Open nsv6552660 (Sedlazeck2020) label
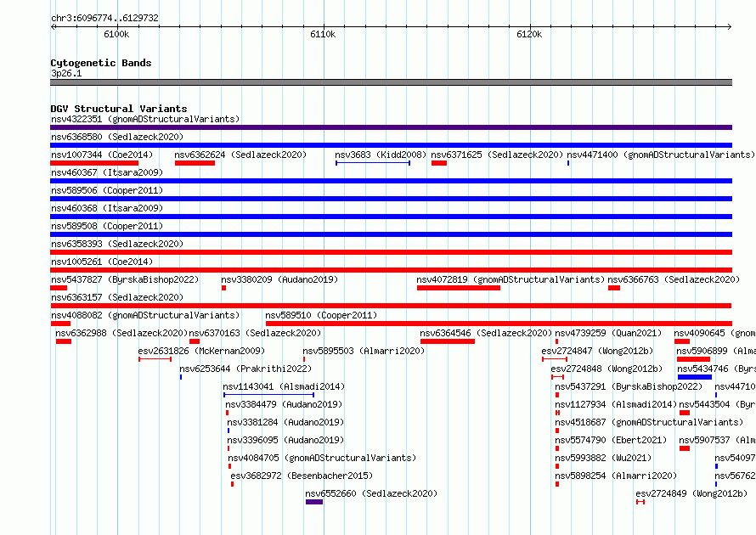The height and width of the screenshot is (535, 756). [x=371, y=493]
